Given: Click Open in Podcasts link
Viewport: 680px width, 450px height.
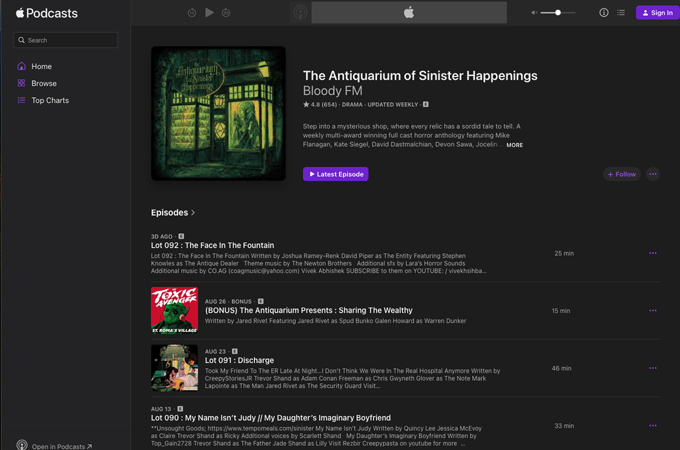Looking at the screenshot, I should (62, 446).
